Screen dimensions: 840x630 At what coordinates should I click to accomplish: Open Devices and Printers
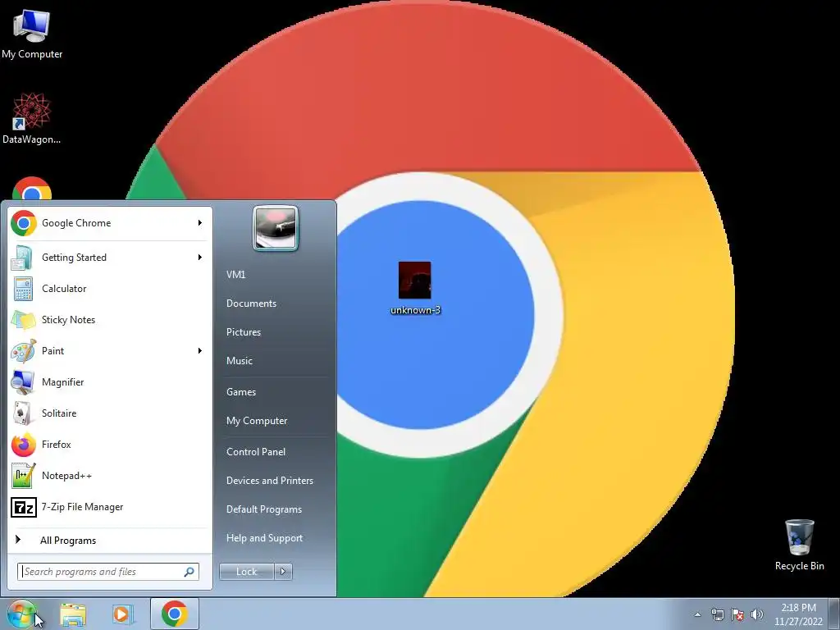point(269,481)
